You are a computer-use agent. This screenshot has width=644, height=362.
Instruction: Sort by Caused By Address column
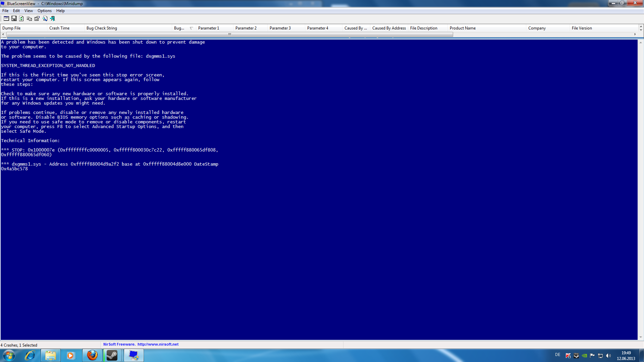pyautogui.click(x=389, y=28)
